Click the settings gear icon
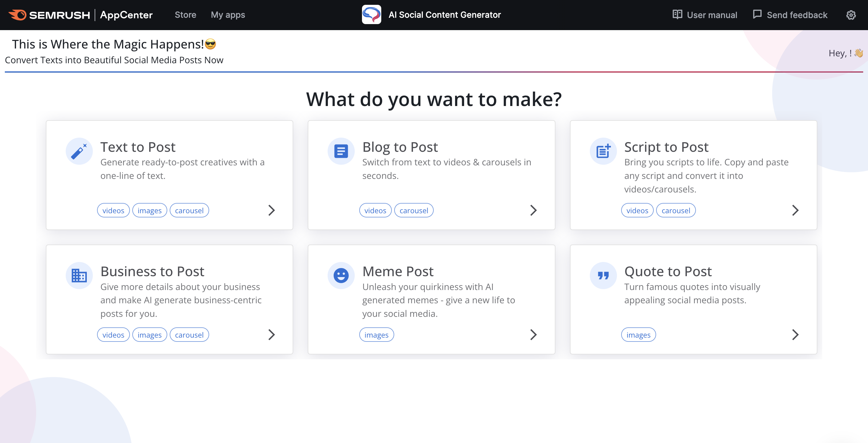This screenshot has height=443, width=868. coord(852,15)
